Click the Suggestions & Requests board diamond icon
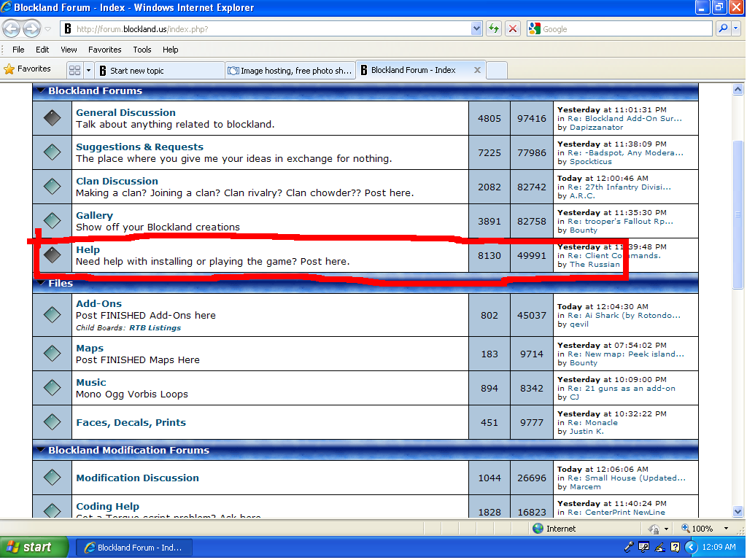 52,152
